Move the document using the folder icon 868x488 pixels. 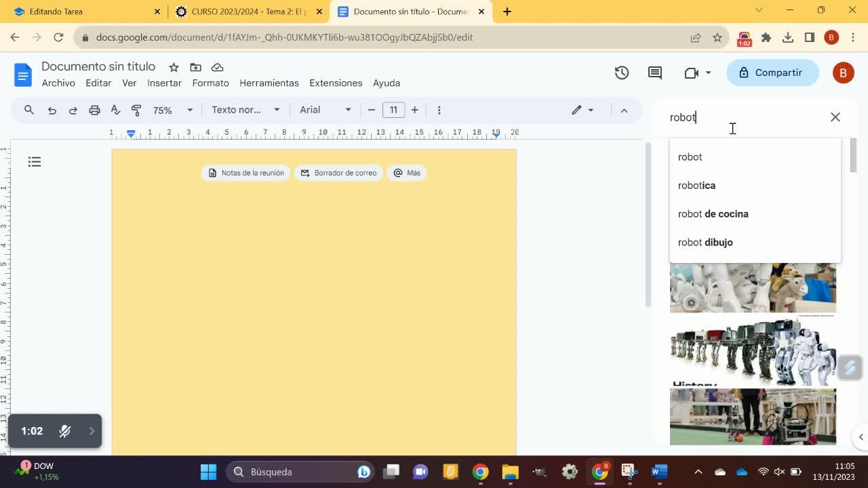[195, 67]
